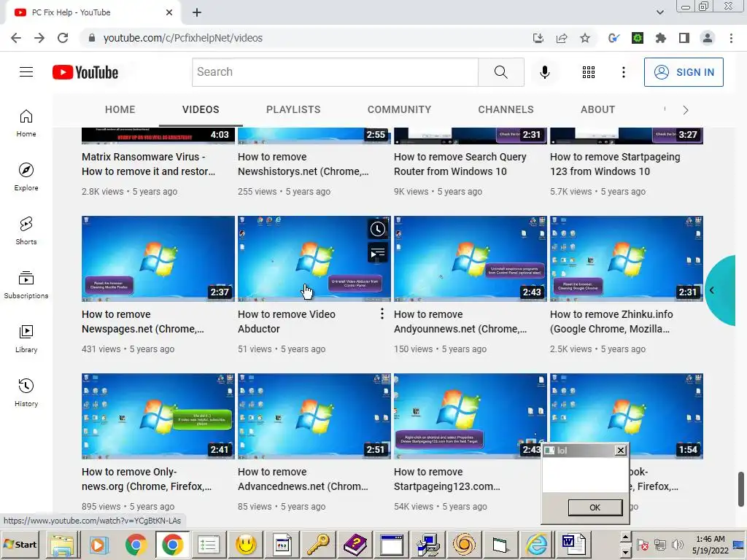Share this page from address bar
747x560 pixels.
tap(562, 38)
